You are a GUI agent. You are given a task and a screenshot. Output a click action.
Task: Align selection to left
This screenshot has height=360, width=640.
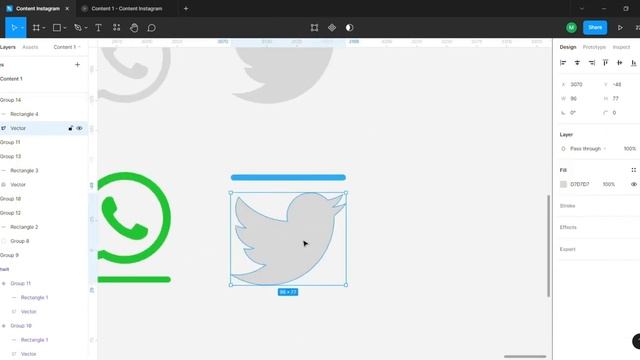tap(563, 62)
